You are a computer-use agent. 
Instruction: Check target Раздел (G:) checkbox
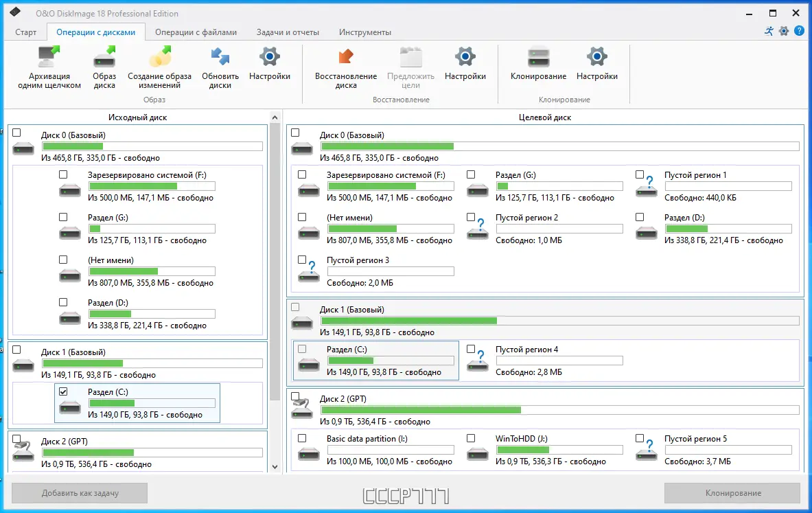coord(471,174)
